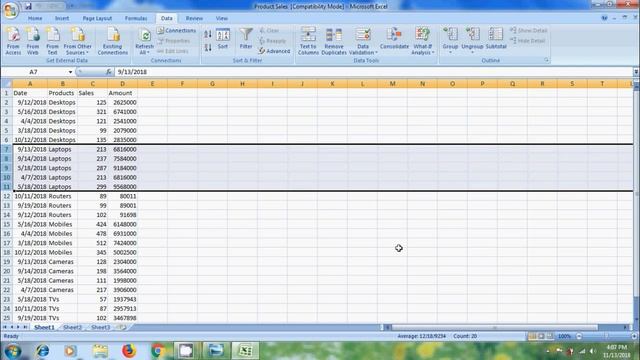Click the Refresh All button
640x360 pixels.
[144, 41]
